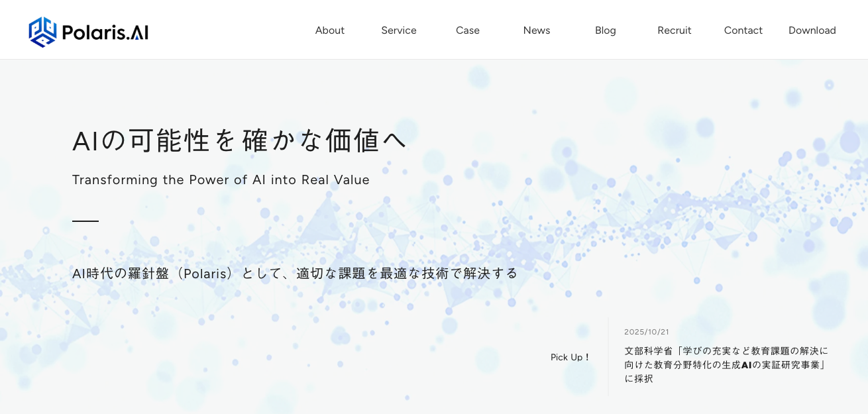The image size is (868, 414).
Task: Click the short divider line under the tagline
Action: click(x=85, y=222)
